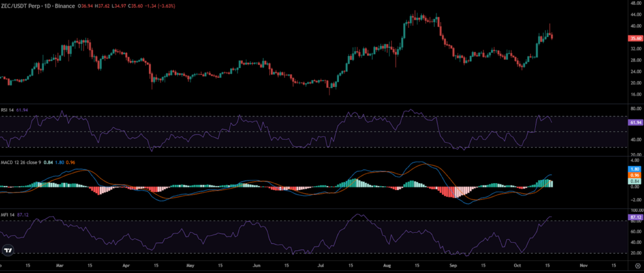This screenshot has width=644, height=273.
Task: Click the Aug label on time axis
Action: click(387, 265)
